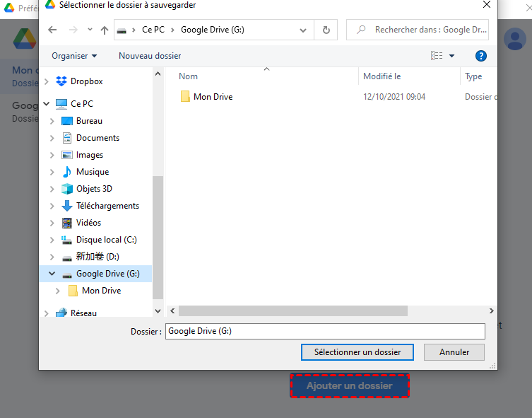Click the account avatar in Preferences window
Screen dimensions: 532x418
pos(515,39)
